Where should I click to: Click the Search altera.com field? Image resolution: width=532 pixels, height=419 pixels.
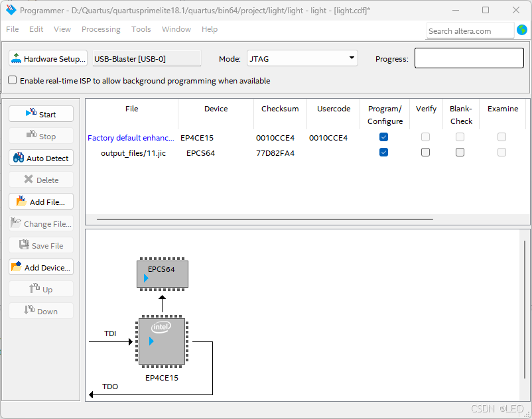[x=470, y=31]
